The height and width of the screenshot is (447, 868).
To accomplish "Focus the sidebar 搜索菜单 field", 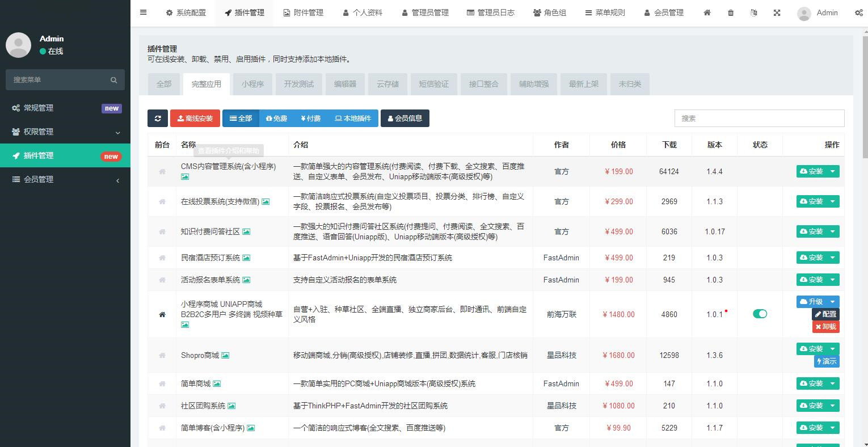I will [x=56, y=80].
